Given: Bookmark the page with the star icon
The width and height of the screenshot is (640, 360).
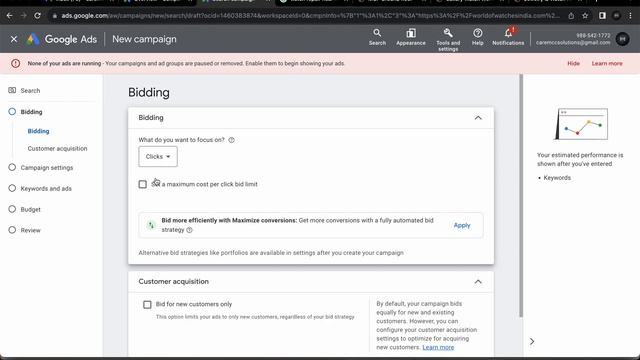Looking at the screenshot, I should point(585,16).
